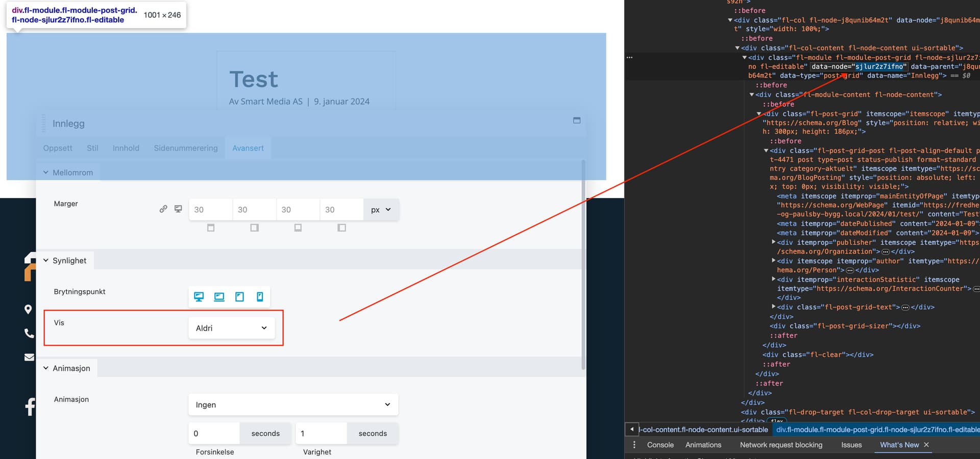Click the responsive device icon beside Marger
Viewport: 980px width, 459px height.
click(178, 209)
